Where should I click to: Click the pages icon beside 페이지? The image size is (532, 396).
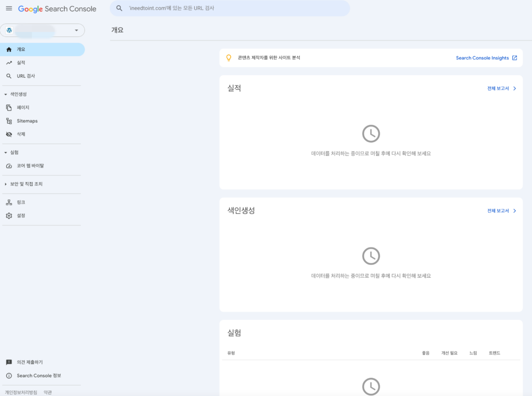(x=9, y=107)
